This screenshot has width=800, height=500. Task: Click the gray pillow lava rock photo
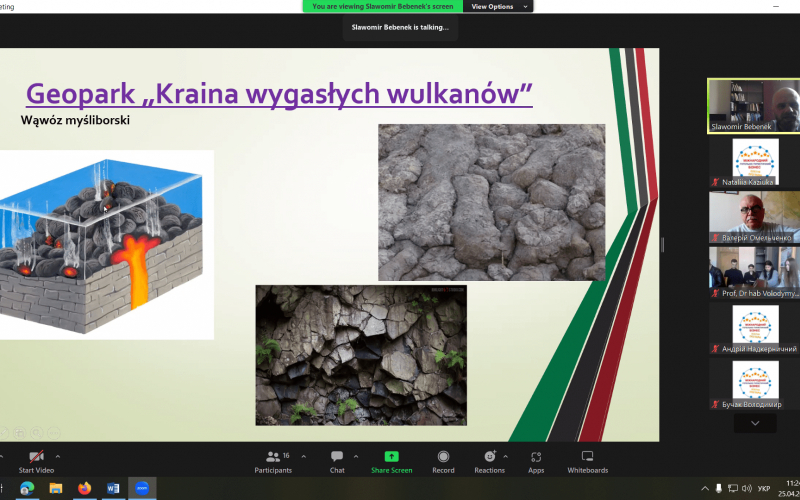tap(492, 202)
